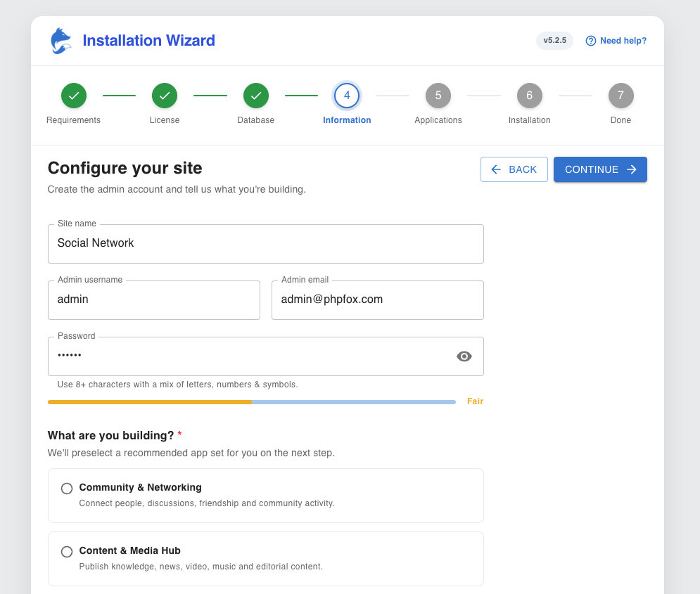This screenshot has width=700, height=594.
Task: Click the preselect recommended app set text
Action: click(191, 453)
